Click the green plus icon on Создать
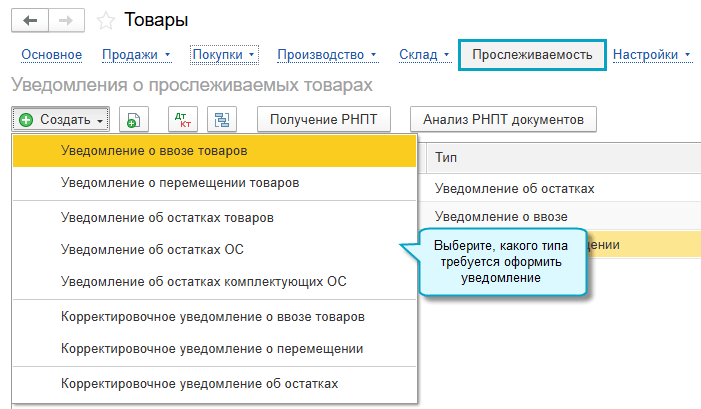 [x=26, y=120]
